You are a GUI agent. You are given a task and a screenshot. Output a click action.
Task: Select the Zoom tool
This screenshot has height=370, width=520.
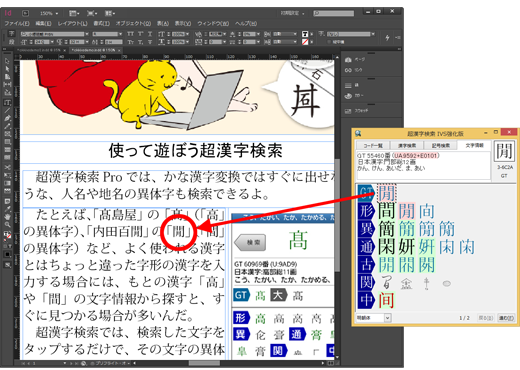[7, 225]
